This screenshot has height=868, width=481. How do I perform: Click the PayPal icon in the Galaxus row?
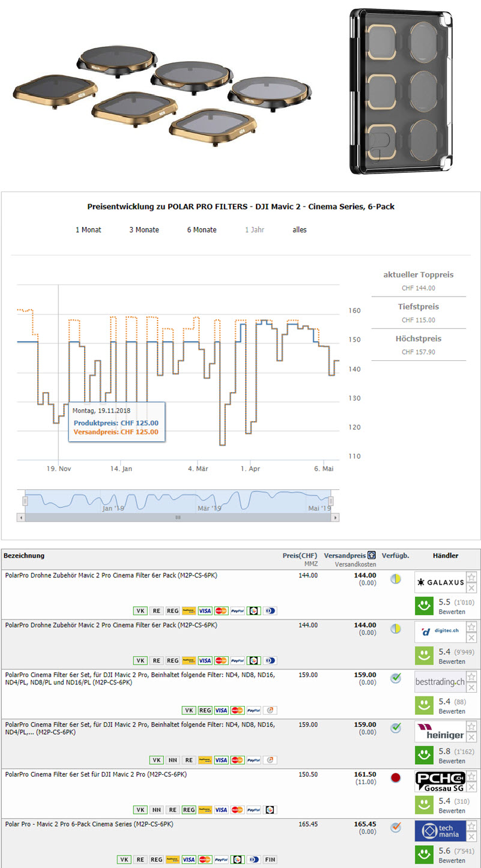[237, 610]
